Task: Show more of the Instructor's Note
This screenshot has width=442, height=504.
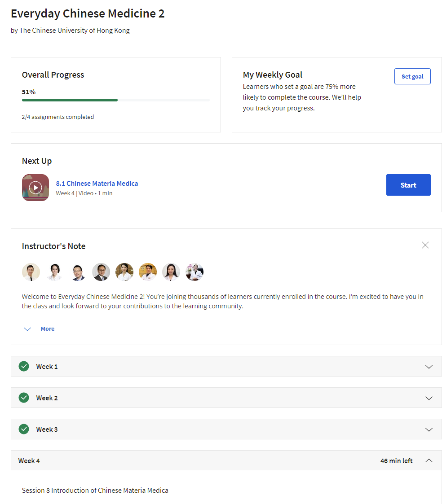Action: 47,329
